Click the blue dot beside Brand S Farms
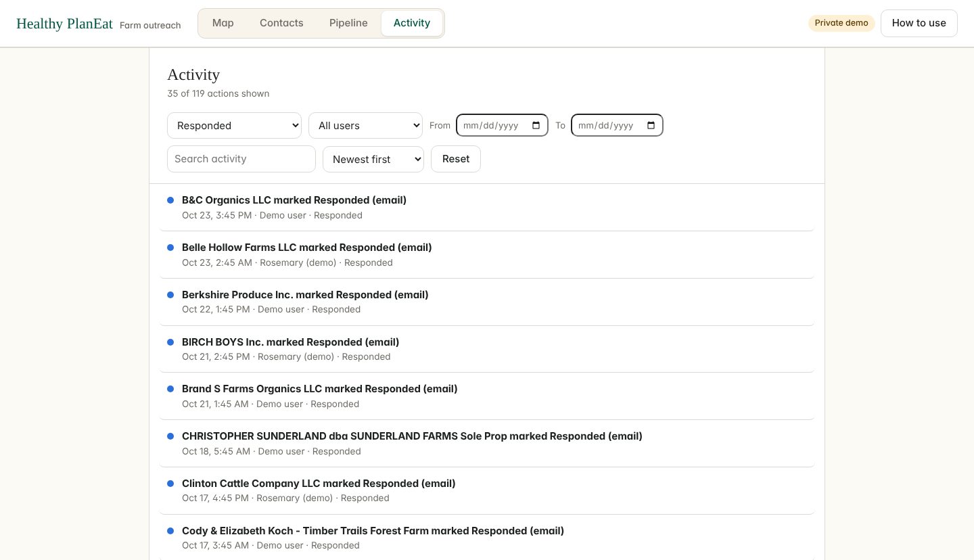Viewport: 974px width, 560px height. pyautogui.click(x=170, y=389)
